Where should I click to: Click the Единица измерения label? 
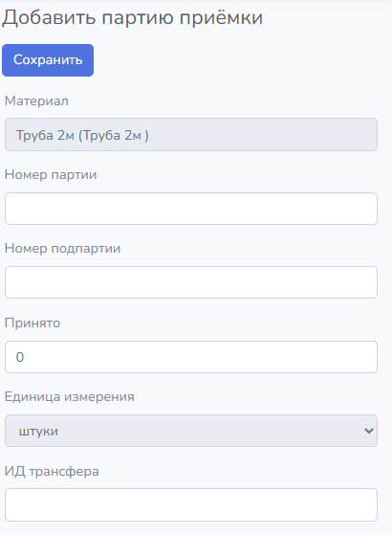69,397
